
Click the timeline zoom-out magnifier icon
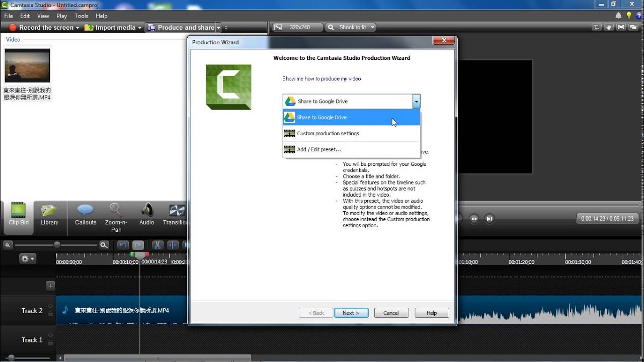pos(8,245)
